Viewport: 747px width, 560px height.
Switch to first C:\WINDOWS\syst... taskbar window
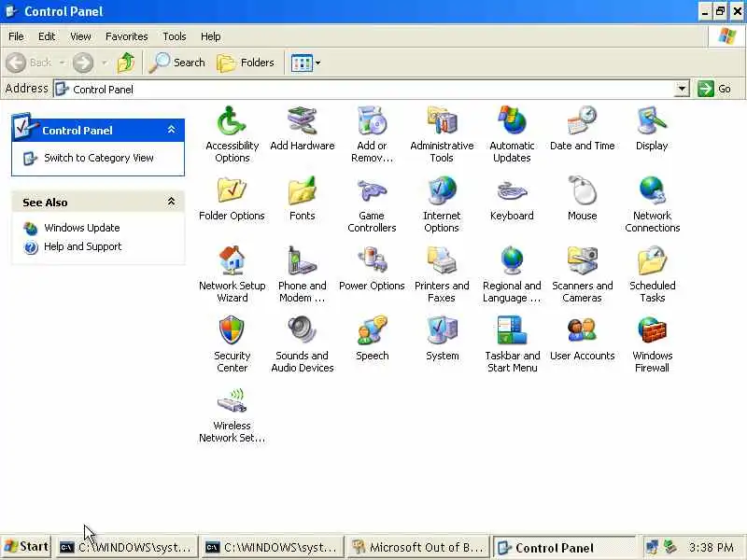127,547
